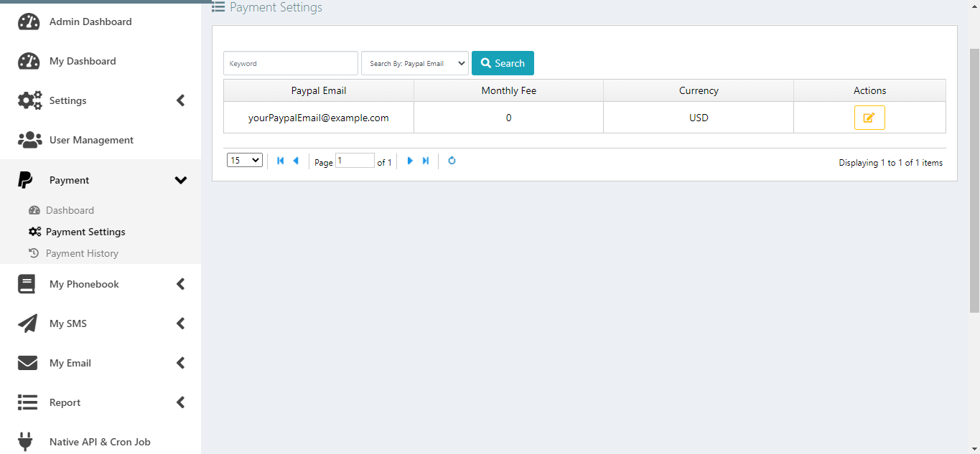Open the Settings gear icon in the sidebar

27,100
